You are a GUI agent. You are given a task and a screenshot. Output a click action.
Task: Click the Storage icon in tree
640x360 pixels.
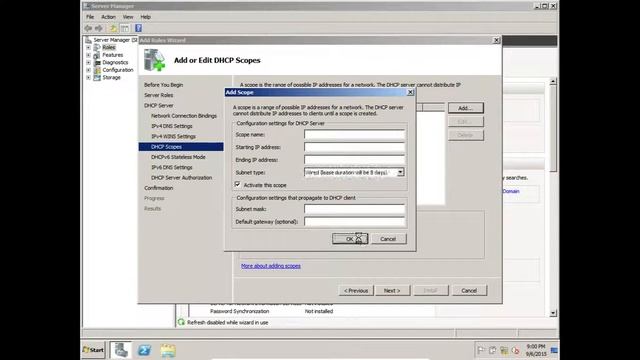coord(97,78)
